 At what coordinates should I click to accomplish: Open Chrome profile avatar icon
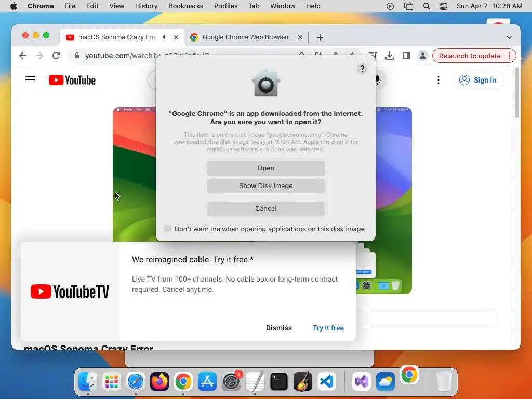tap(423, 56)
